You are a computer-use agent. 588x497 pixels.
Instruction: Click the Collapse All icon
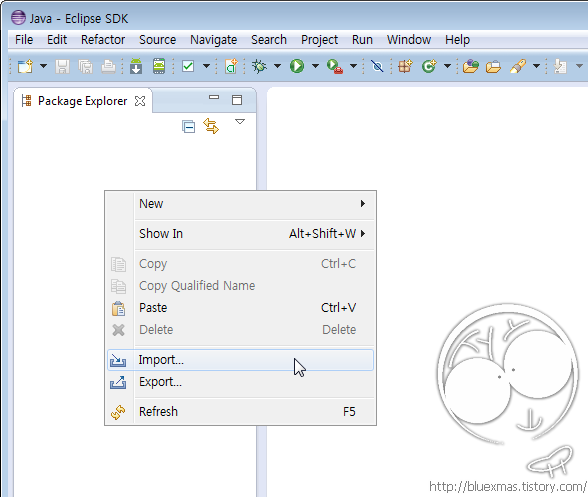click(x=188, y=127)
